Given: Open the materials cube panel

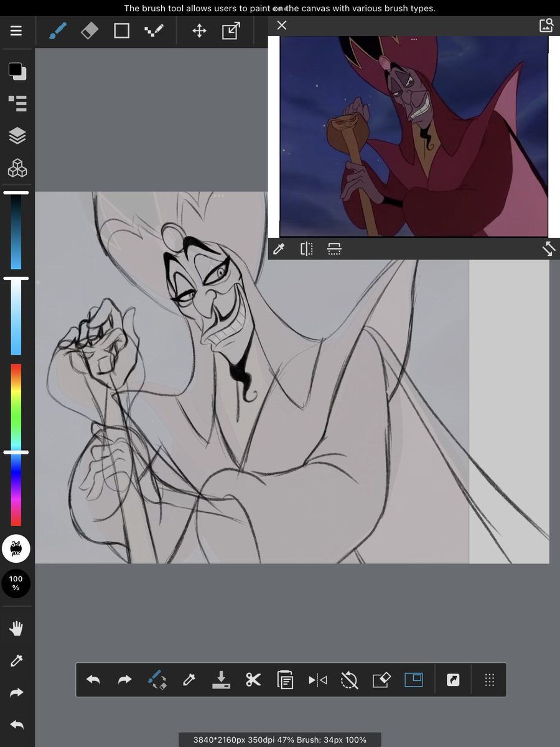Looking at the screenshot, I should coord(17,168).
